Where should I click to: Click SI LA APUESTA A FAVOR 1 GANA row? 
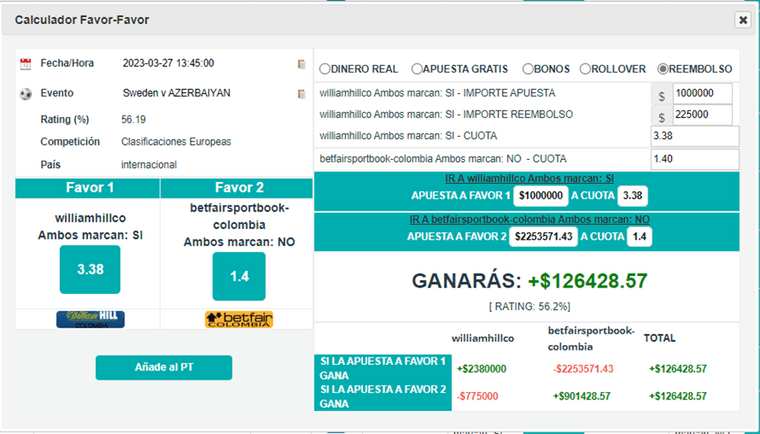point(383,369)
